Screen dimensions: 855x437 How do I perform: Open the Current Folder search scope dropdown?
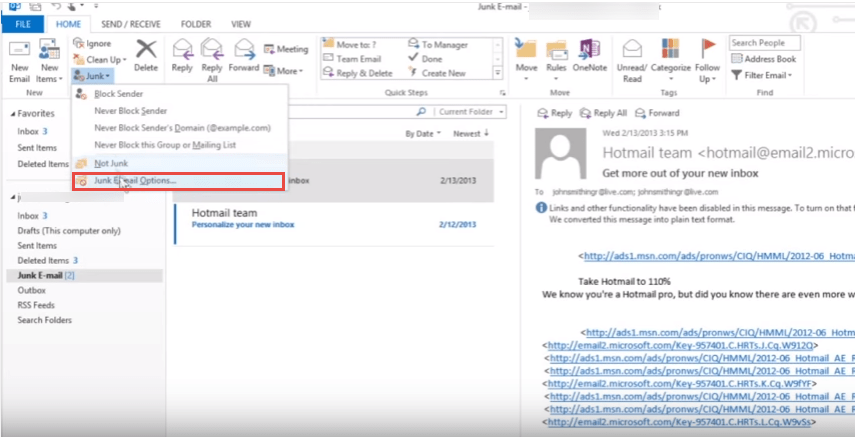(470, 112)
